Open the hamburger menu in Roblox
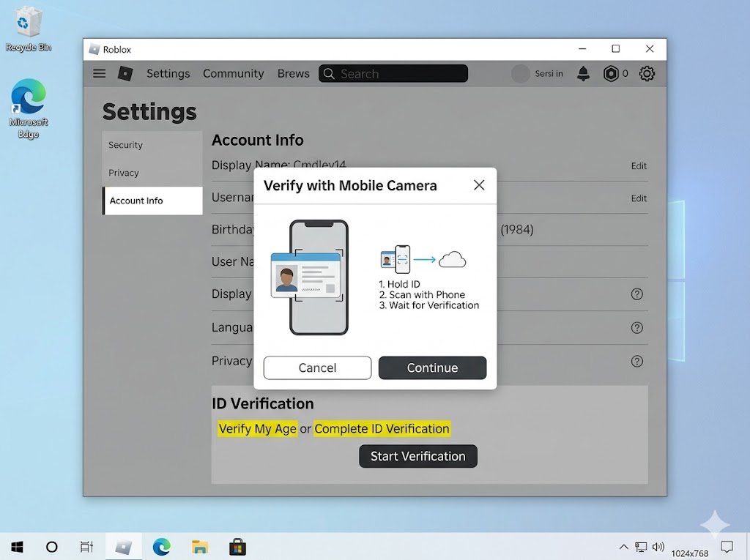This screenshot has height=560, width=750. pos(99,74)
